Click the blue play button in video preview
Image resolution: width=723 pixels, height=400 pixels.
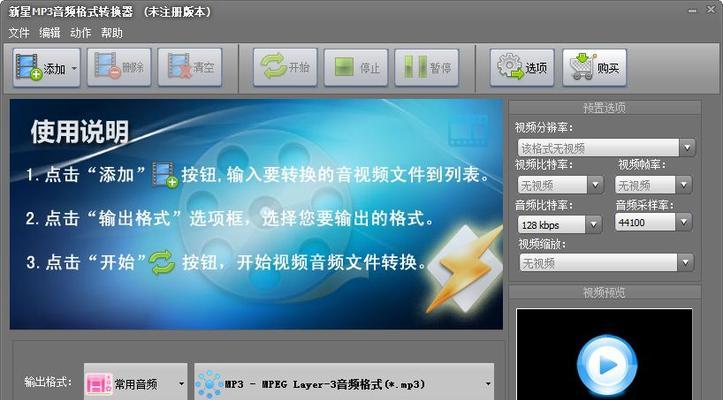(607, 365)
